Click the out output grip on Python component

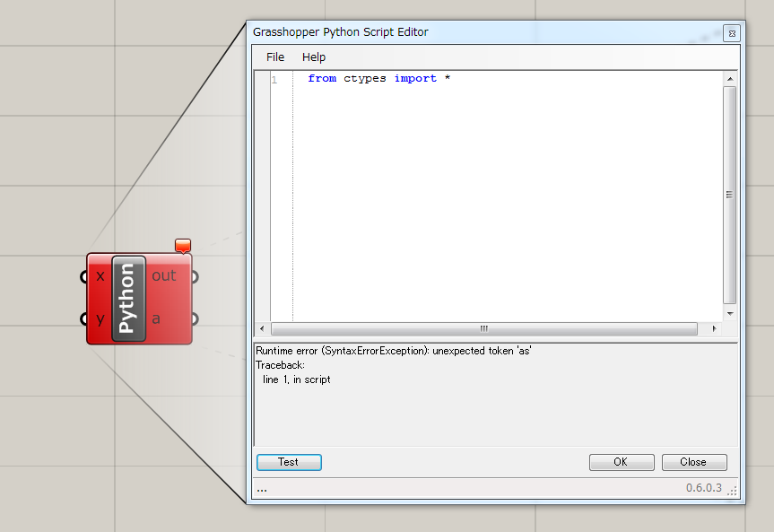pyautogui.click(x=195, y=276)
